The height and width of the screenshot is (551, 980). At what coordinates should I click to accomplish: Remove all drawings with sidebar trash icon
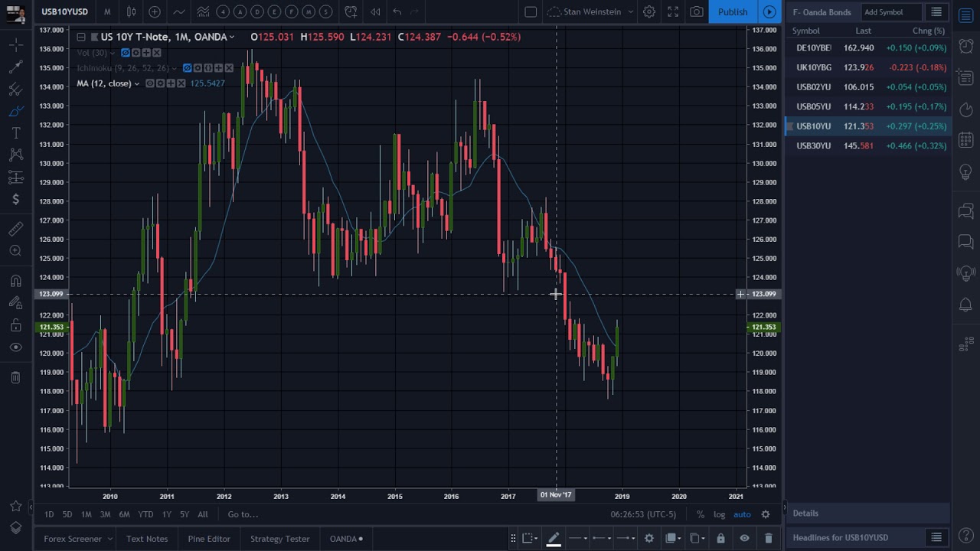pos(15,377)
